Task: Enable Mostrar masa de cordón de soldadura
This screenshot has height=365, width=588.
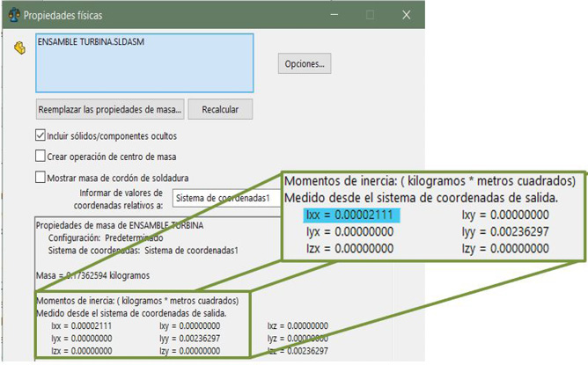Action: point(40,177)
